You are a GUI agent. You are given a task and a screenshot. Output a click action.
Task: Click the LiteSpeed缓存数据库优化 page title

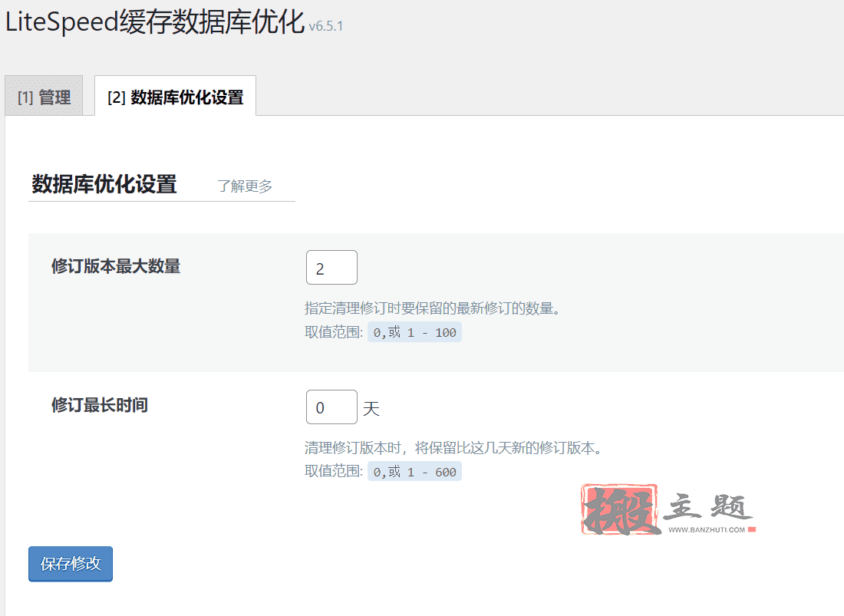(x=155, y=22)
